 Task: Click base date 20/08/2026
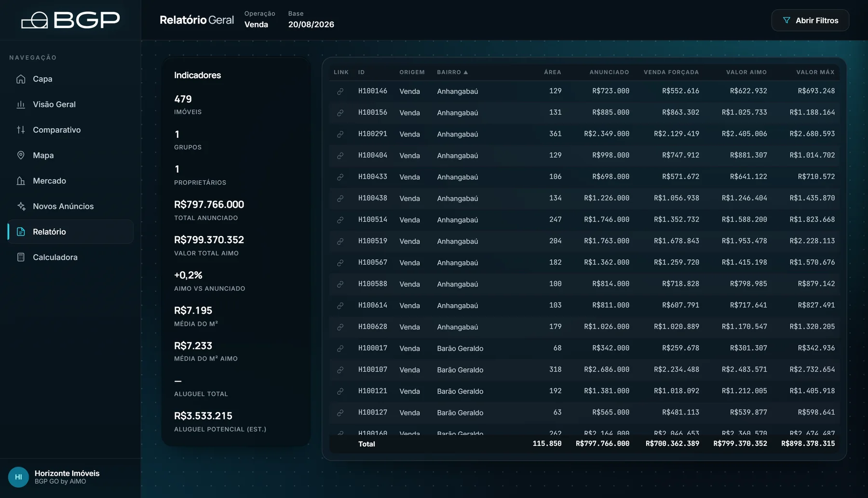pos(311,25)
